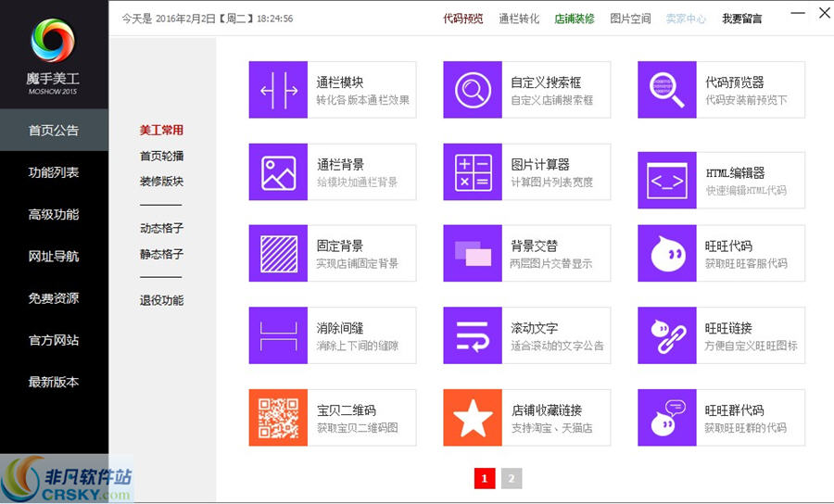Open the 宝贝二维码 QR code icon
Image resolution: width=834 pixels, height=504 pixels.
278,418
